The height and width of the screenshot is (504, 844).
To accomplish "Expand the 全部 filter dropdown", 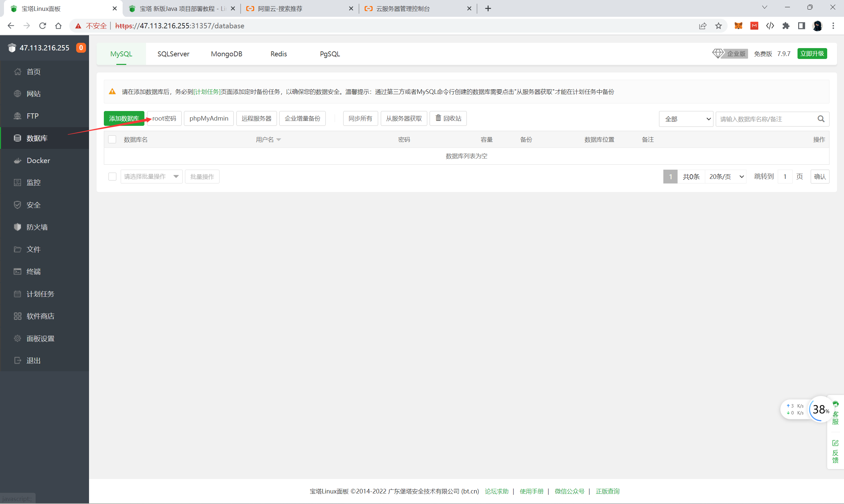I will coord(686,119).
